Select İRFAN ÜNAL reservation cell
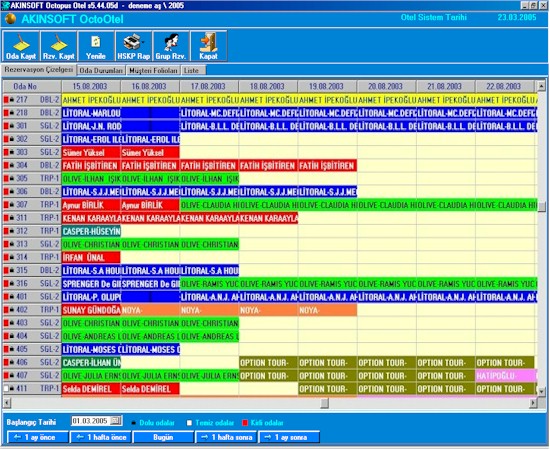This screenshot has width=550, height=450. [91, 257]
